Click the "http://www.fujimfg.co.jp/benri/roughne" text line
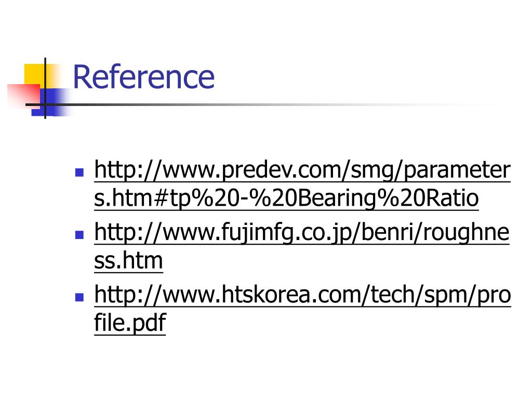532x399 pixels. [302, 232]
